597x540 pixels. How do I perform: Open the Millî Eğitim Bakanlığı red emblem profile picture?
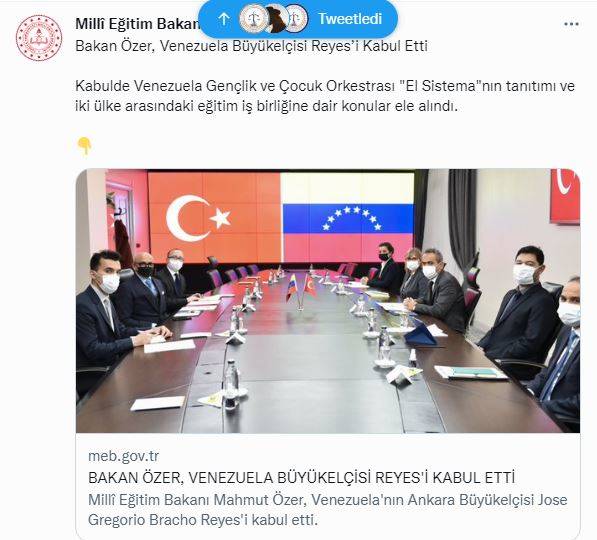point(38,38)
